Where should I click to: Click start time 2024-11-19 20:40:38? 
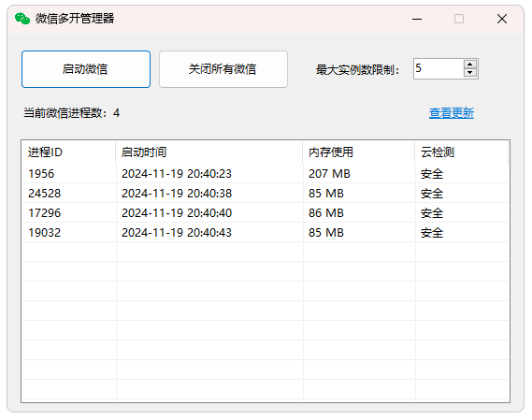point(177,194)
